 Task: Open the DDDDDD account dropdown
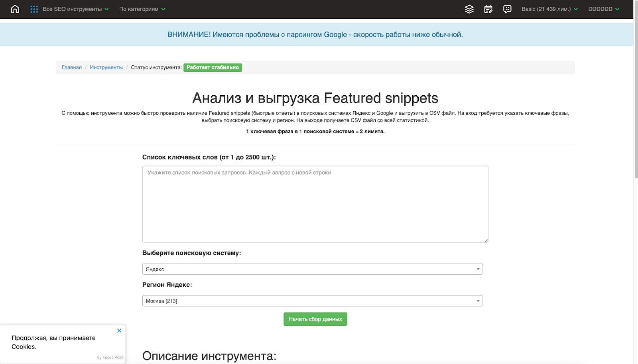pyautogui.click(x=601, y=9)
